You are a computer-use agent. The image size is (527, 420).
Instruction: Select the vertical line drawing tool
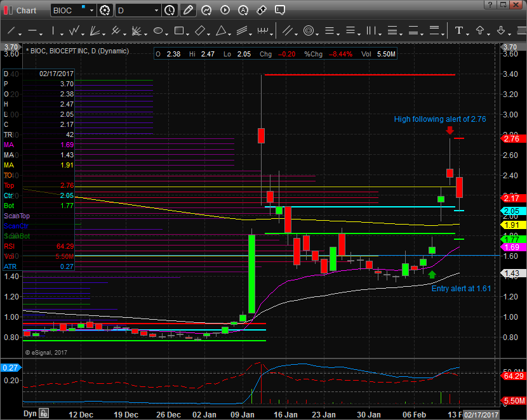coord(53,31)
